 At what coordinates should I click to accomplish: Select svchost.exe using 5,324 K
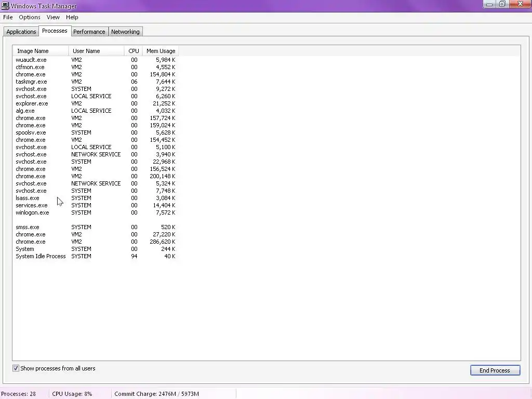pos(96,183)
